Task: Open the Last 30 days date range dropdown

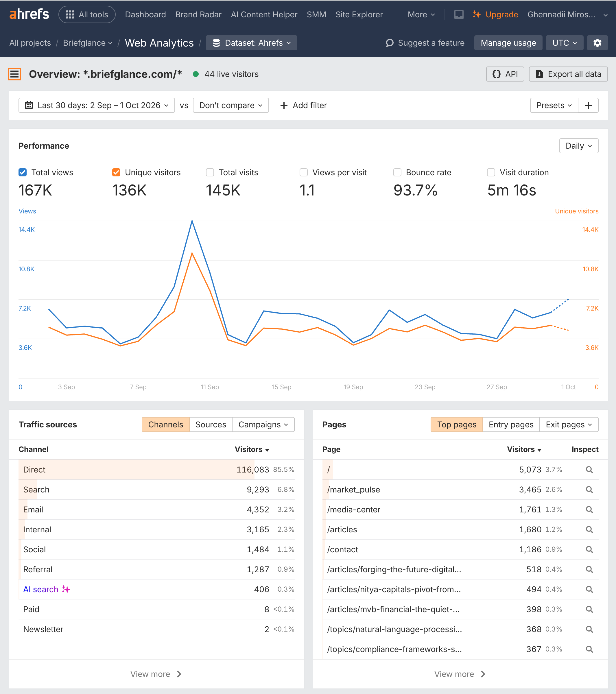Action: click(97, 105)
